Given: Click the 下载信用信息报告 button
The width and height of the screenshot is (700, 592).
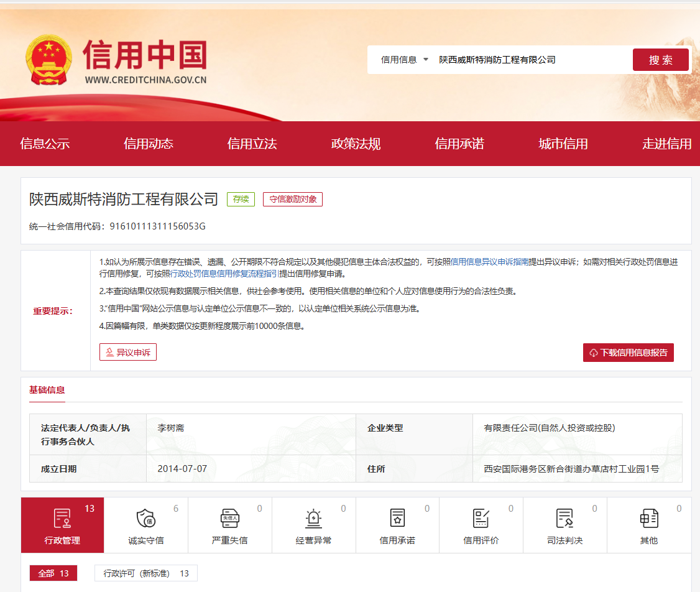Looking at the screenshot, I should click(x=628, y=353).
